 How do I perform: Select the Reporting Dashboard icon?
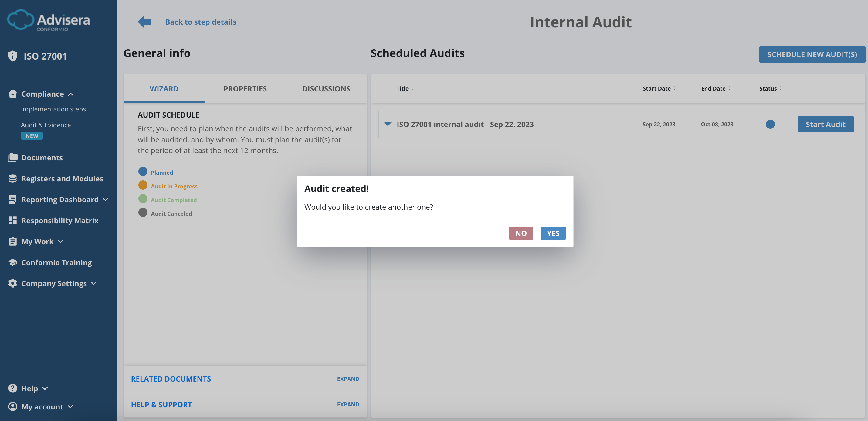12,199
